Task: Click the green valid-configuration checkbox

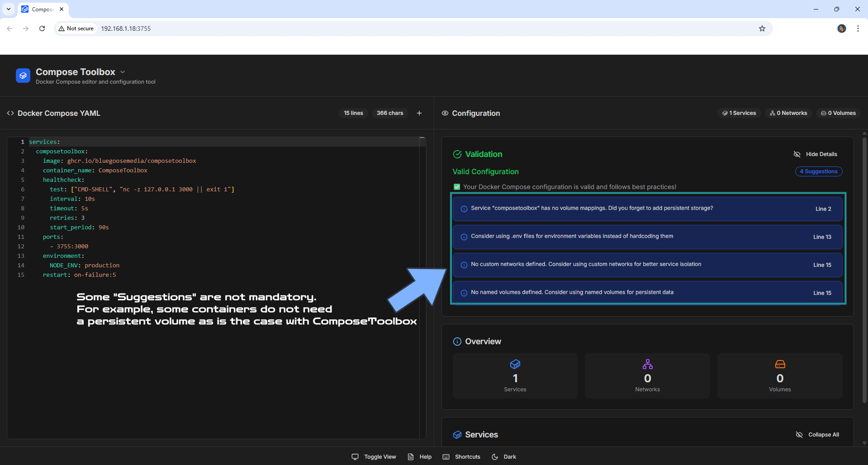Action: pos(457,187)
